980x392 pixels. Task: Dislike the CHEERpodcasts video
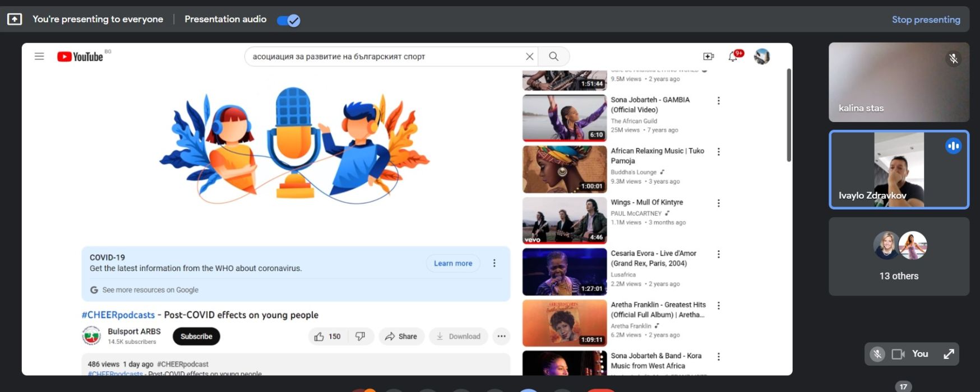coord(360,337)
